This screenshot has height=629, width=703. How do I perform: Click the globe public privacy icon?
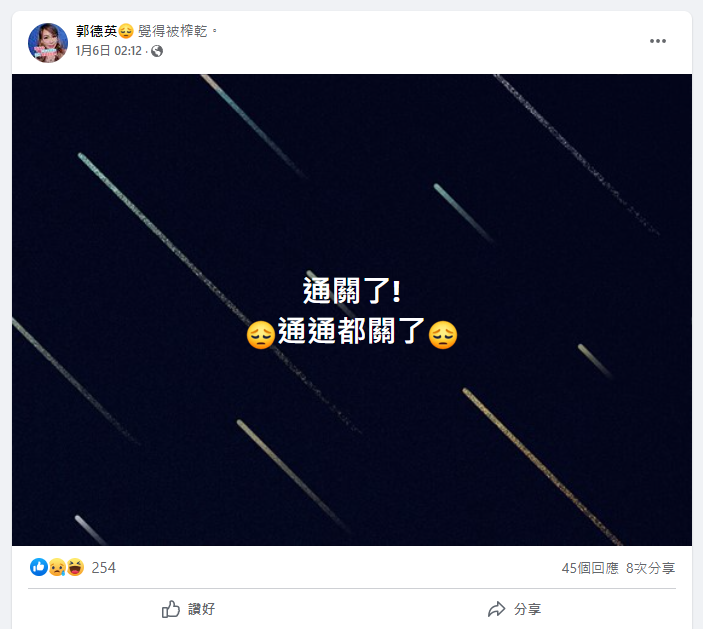click(x=157, y=51)
